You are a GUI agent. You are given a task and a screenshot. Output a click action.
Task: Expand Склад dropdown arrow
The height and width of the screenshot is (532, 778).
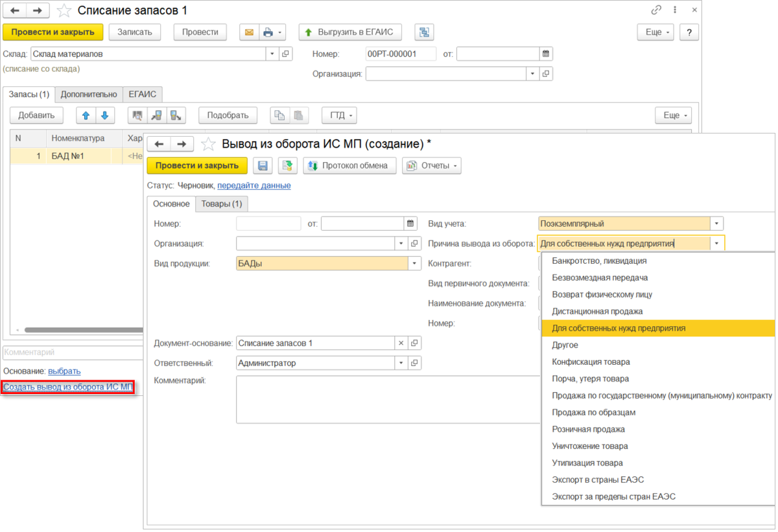click(272, 54)
